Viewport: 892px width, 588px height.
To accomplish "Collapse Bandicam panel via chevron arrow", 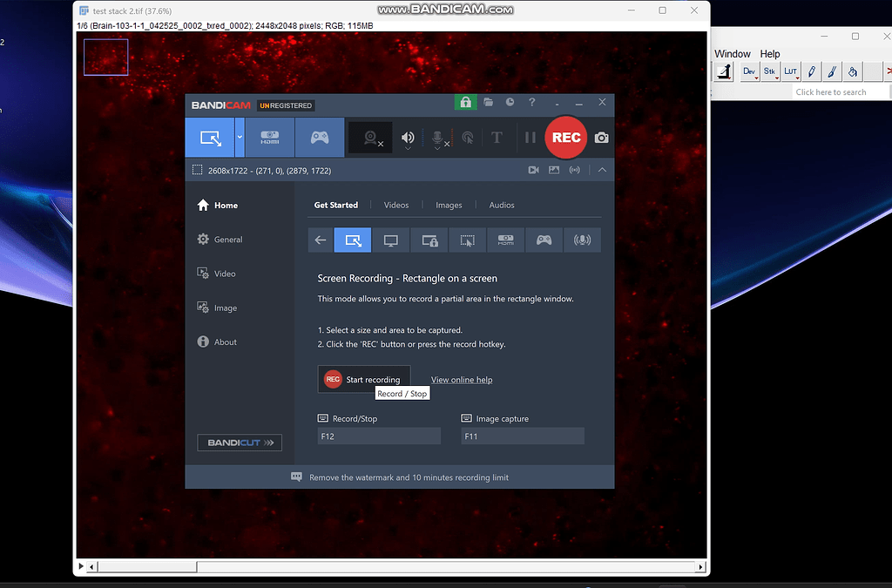I will pyautogui.click(x=601, y=170).
